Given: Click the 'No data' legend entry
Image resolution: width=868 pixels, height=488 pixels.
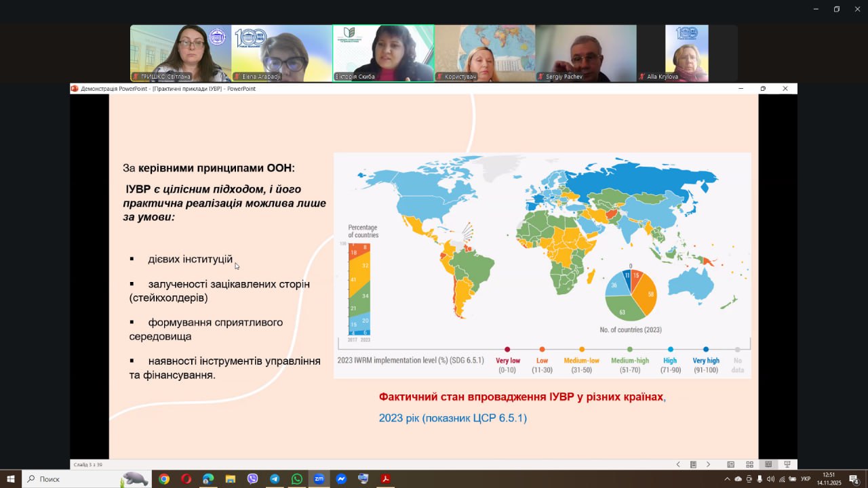Looking at the screenshot, I should [738, 361].
